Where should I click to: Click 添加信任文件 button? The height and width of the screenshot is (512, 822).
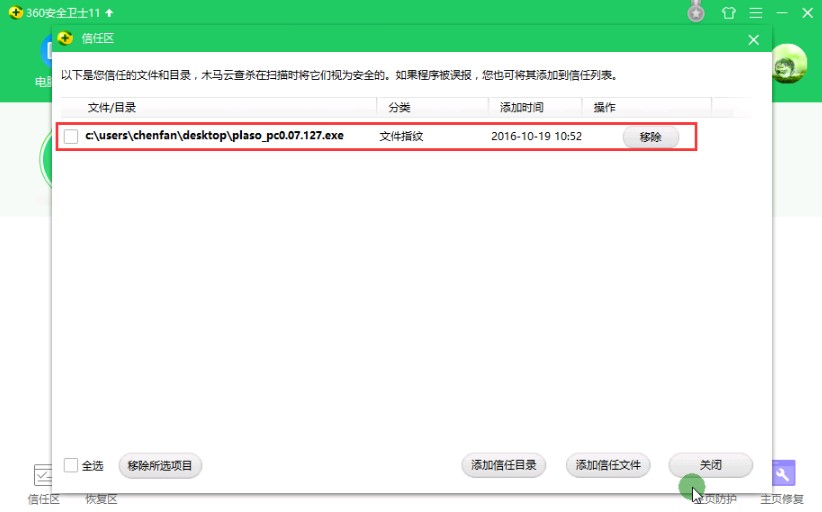click(x=608, y=465)
